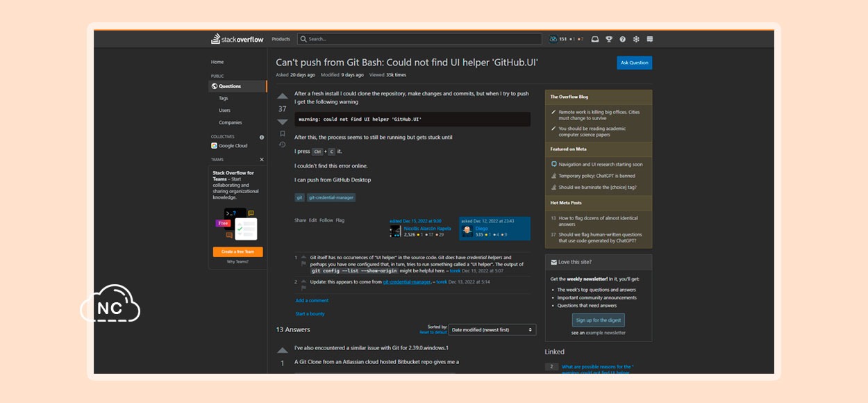
Task: Click the Google Cloud collective icon
Action: [x=215, y=146]
